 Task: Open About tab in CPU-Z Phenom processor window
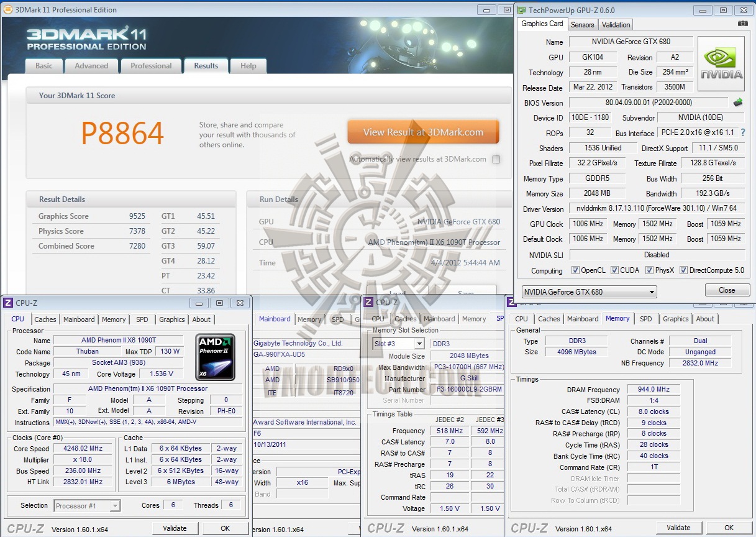pyautogui.click(x=201, y=319)
